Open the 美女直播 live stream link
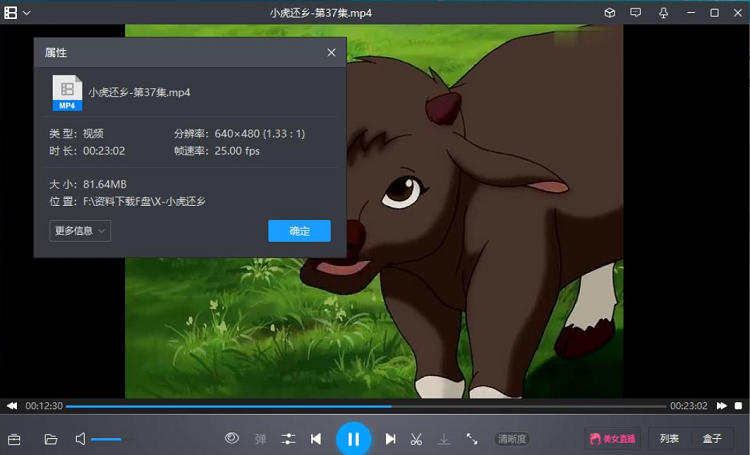Screen dimensions: 750x455 pyautogui.click(x=613, y=439)
